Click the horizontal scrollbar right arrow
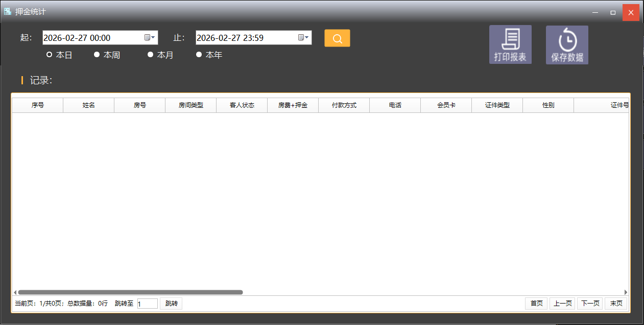The image size is (644, 325). 626,292
